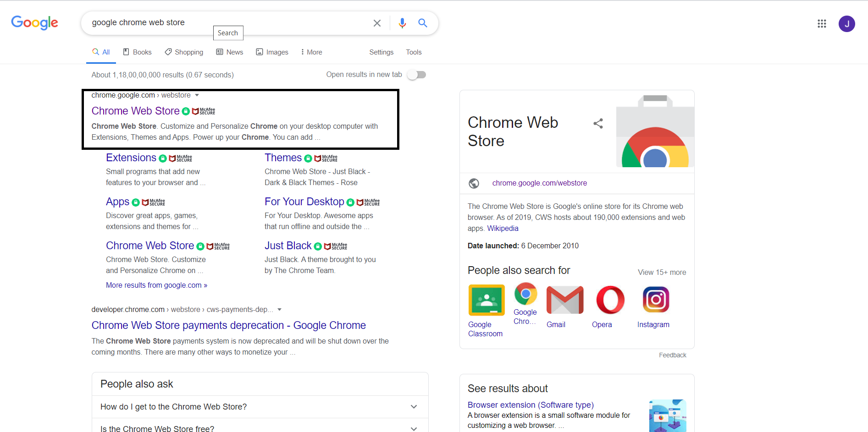Open the Google Classroom icon
Viewport: 868px width, 432px height.
tap(487, 300)
